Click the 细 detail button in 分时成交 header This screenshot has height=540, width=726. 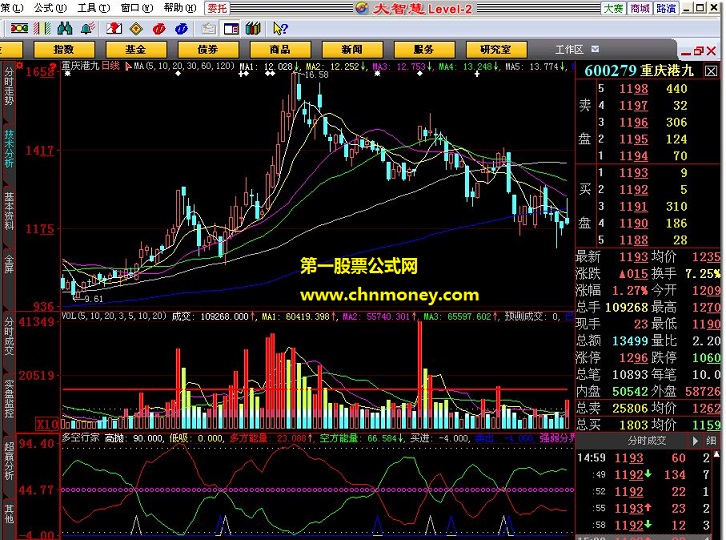point(712,441)
